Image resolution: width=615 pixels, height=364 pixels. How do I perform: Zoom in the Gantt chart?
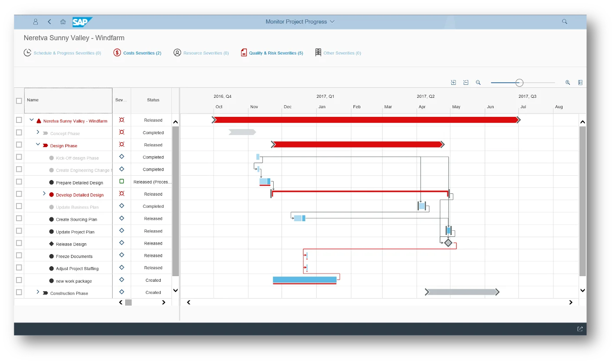[x=567, y=82]
